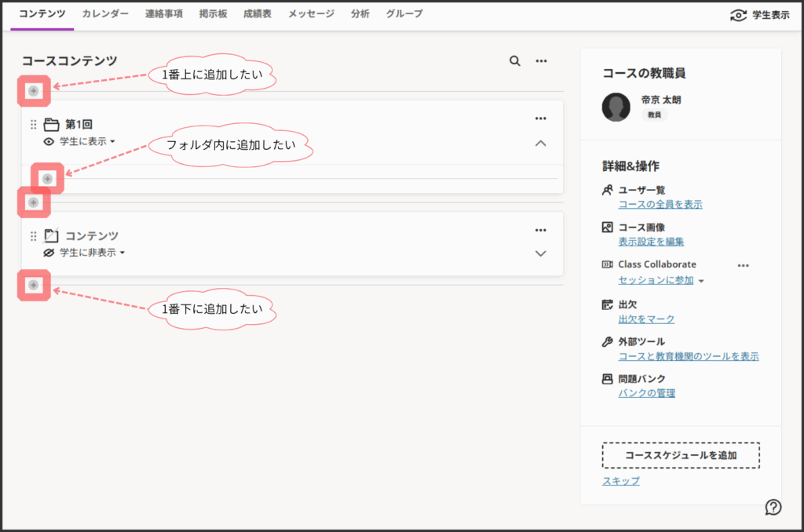Switch to the カレンダー tab
804x532 pixels.
point(105,14)
